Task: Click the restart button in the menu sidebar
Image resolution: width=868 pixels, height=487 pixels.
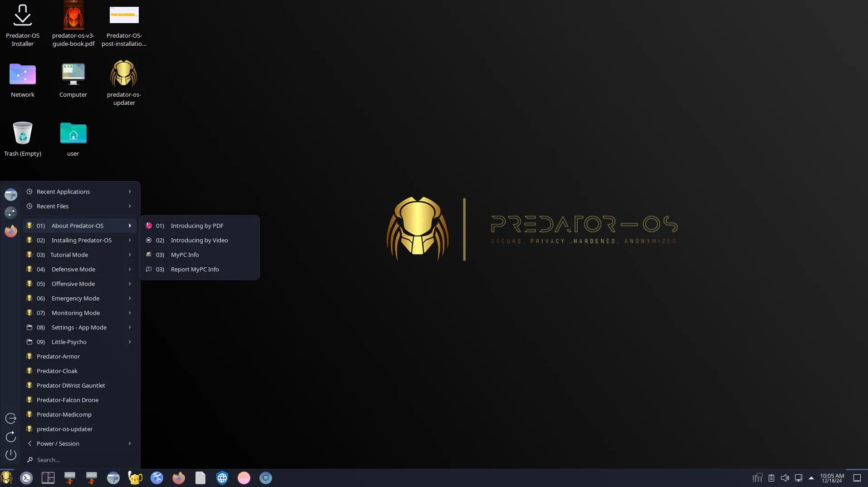Action: coord(10,437)
